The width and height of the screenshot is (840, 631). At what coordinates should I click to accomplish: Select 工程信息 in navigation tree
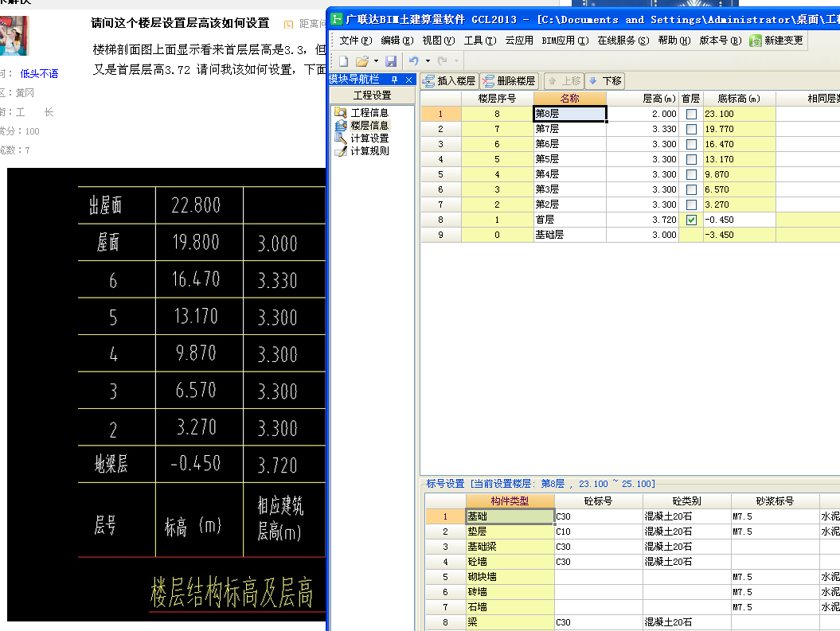click(369, 113)
